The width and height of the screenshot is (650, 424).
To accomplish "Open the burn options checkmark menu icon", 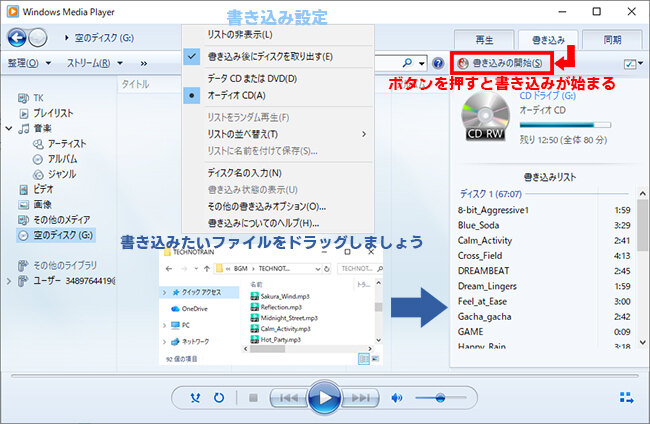I will click(x=630, y=64).
